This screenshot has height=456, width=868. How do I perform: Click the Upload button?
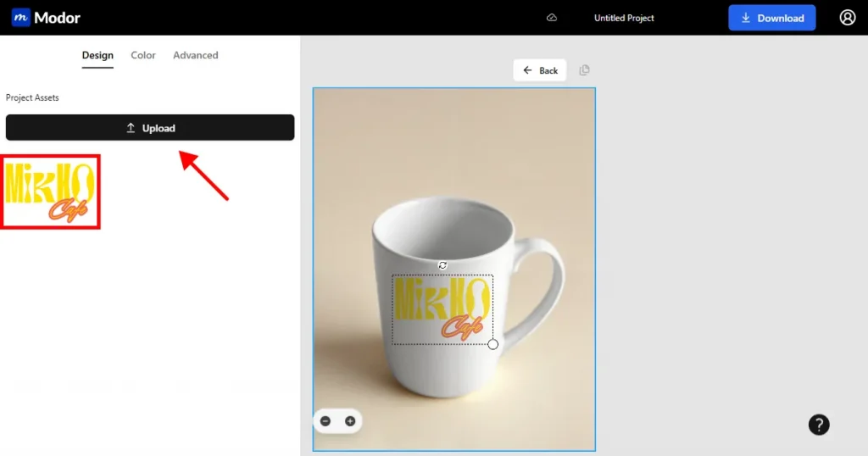point(150,128)
